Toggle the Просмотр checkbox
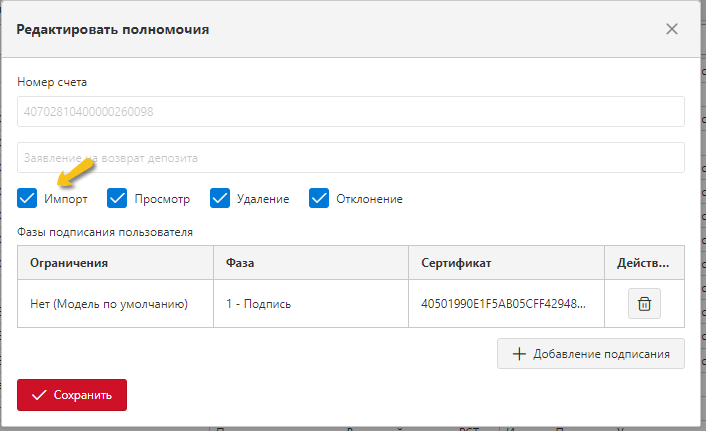Screen dimensions: 706x431 click(x=117, y=198)
